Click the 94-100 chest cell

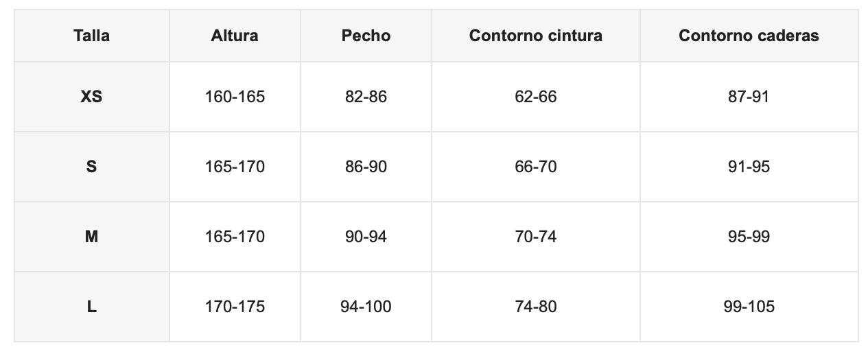point(366,307)
